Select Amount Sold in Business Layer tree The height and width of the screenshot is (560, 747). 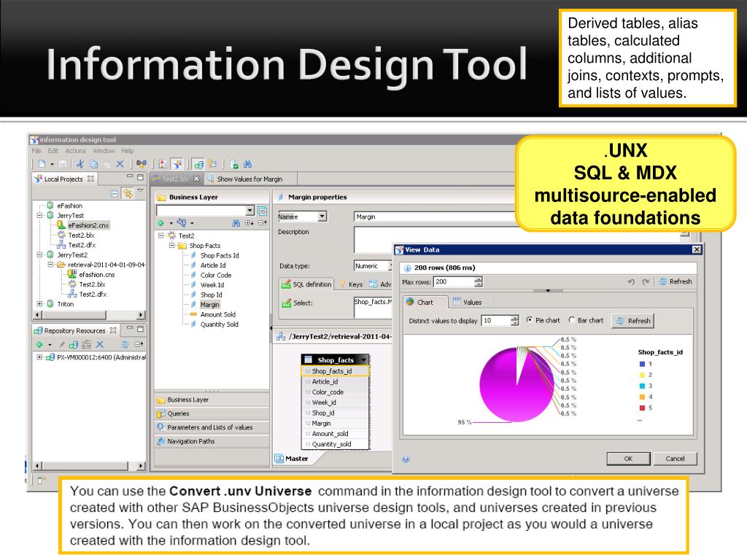(217, 314)
